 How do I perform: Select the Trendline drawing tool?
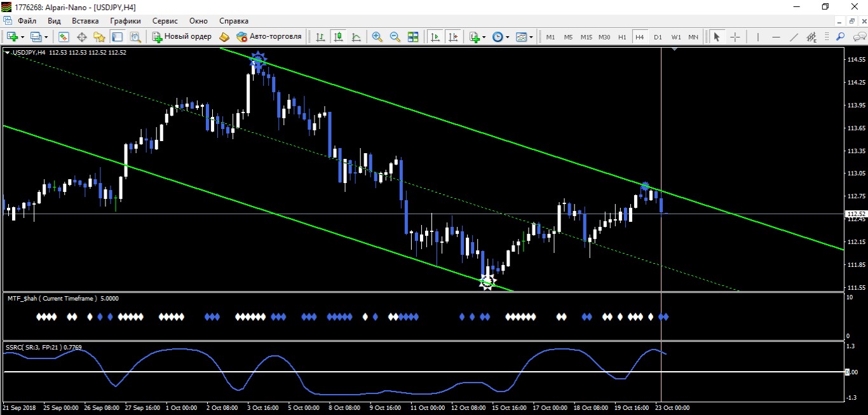pyautogui.click(x=793, y=37)
